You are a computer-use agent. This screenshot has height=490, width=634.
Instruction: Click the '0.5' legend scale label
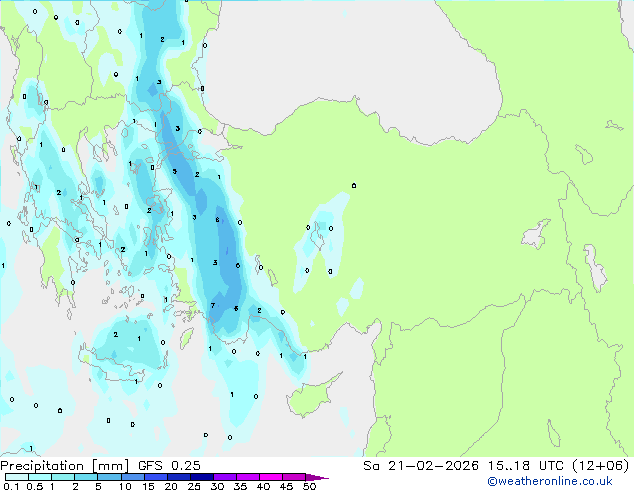pos(35,486)
